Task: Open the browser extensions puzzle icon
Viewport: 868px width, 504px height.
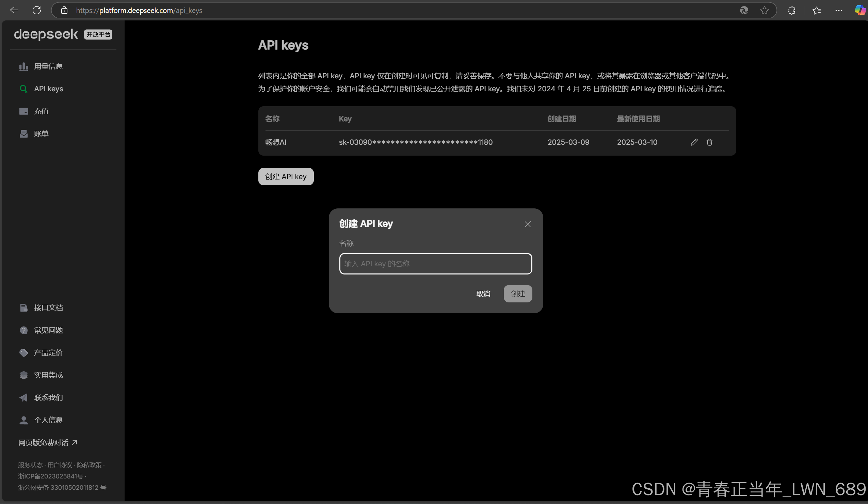Action: tap(791, 10)
